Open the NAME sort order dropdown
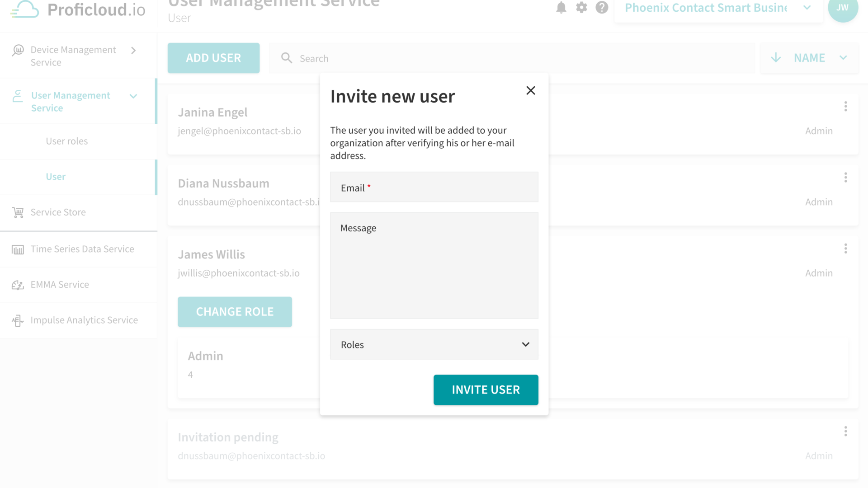The height and width of the screenshot is (488, 868). click(x=809, y=58)
